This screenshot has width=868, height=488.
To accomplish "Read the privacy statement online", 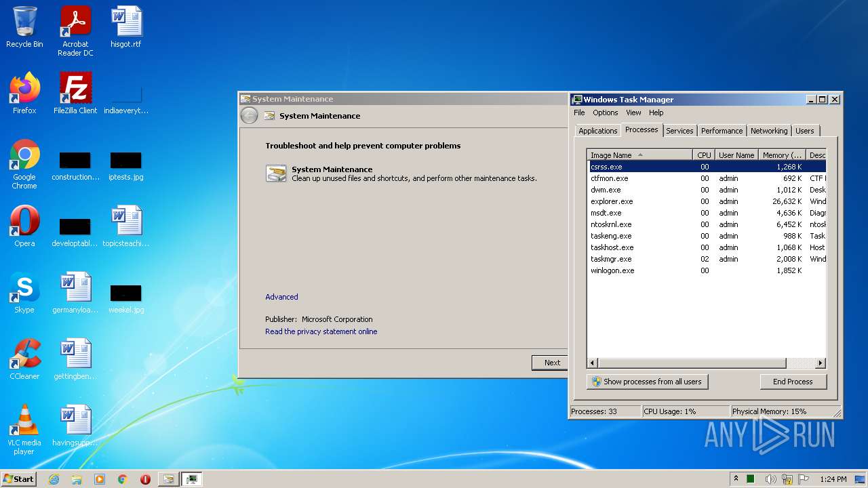I will click(x=321, y=331).
